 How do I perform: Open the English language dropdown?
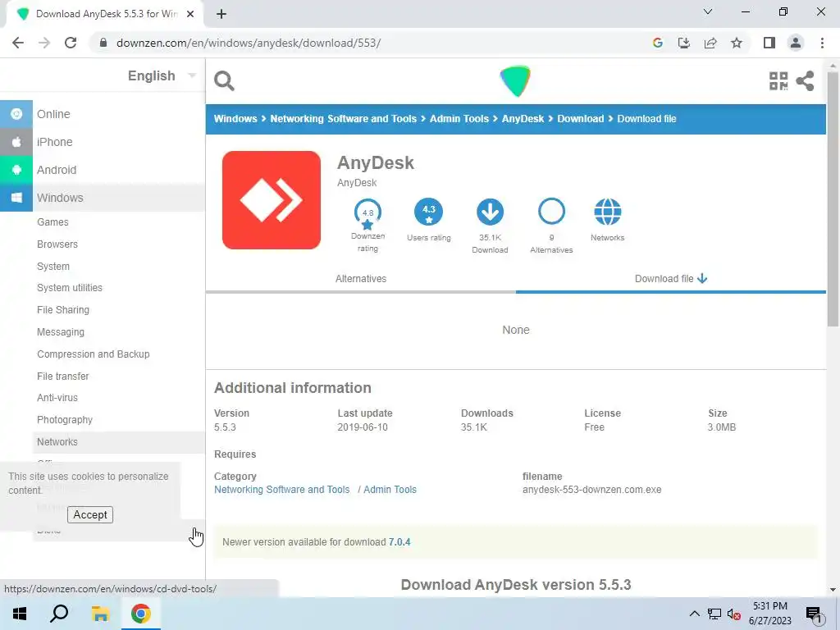pyautogui.click(x=162, y=75)
